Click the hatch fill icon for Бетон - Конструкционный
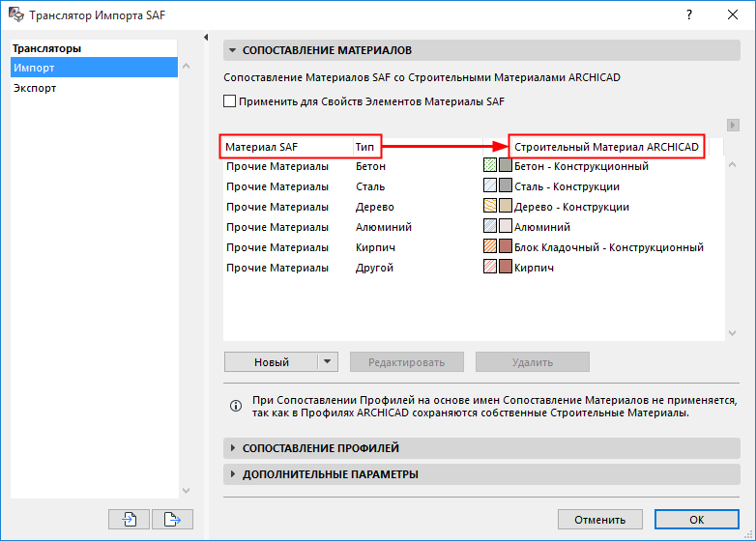Image resolution: width=756 pixels, height=541 pixels. (x=490, y=165)
